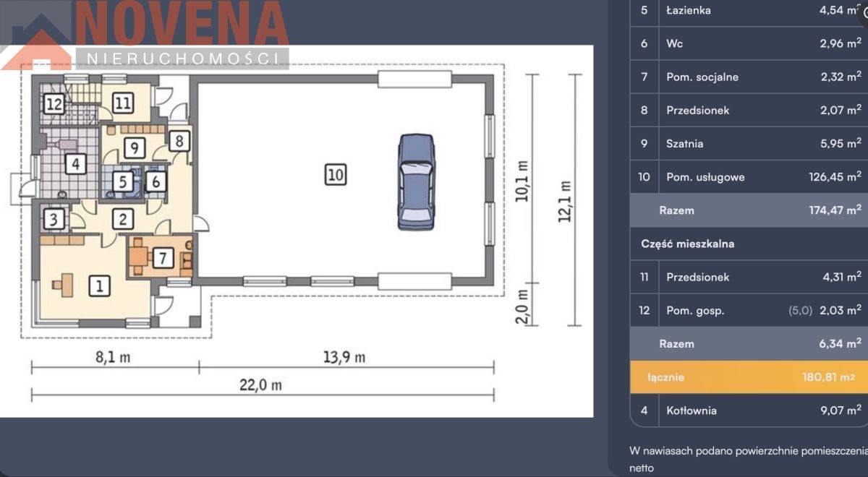Click the Łazienka row in the table
Screen dimensions: 868x477
click(x=749, y=11)
